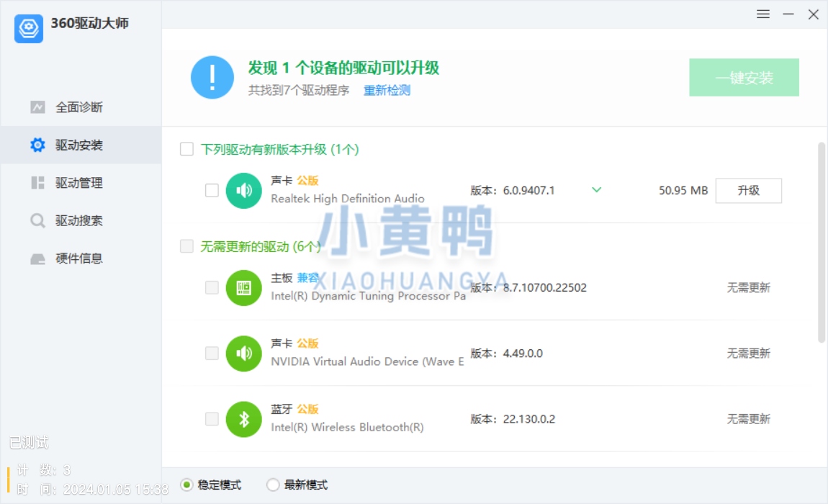Click the 兼容 tag on 主板 row
Screen dimensions: 828x504
click(x=307, y=278)
